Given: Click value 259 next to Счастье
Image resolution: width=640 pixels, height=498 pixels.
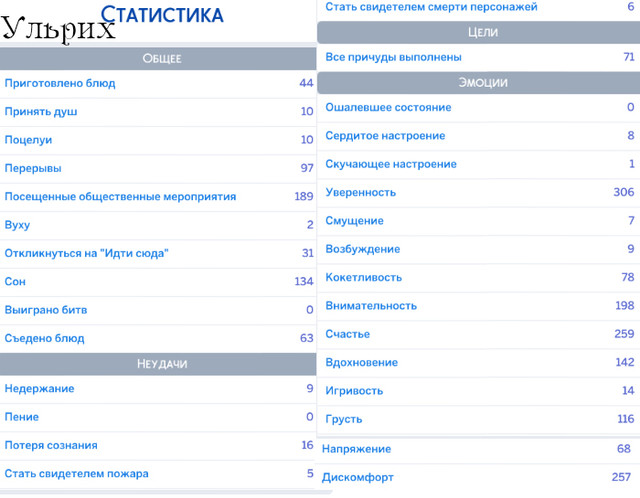Looking at the screenshot, I should coord(624,334).
